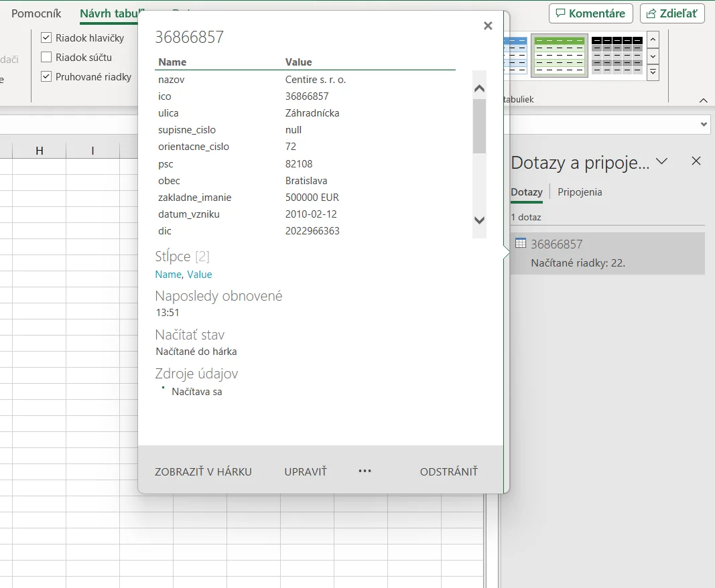Expand the full table styles gallery
Viewport: 715px width, 588px height.
[653, 72]
